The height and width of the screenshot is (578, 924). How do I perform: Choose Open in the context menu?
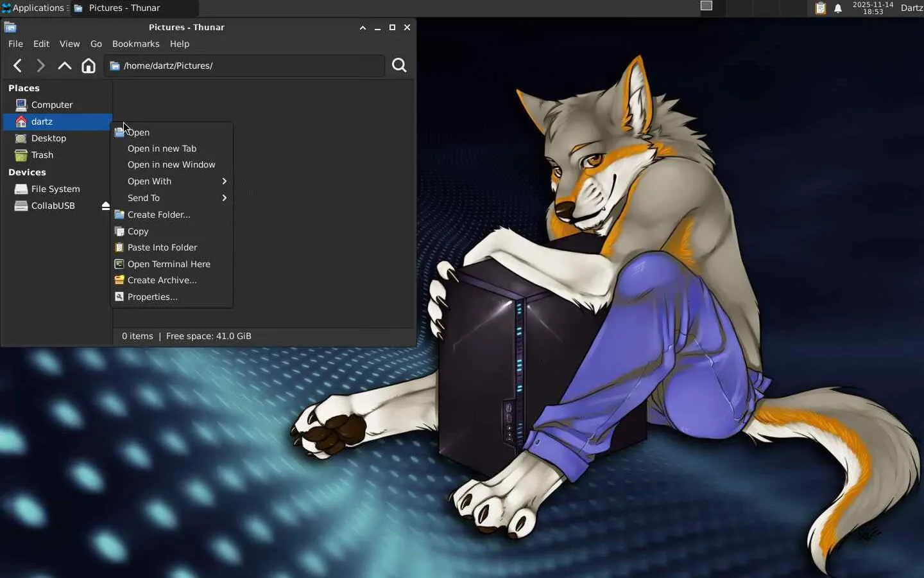(x=171, y=132)
